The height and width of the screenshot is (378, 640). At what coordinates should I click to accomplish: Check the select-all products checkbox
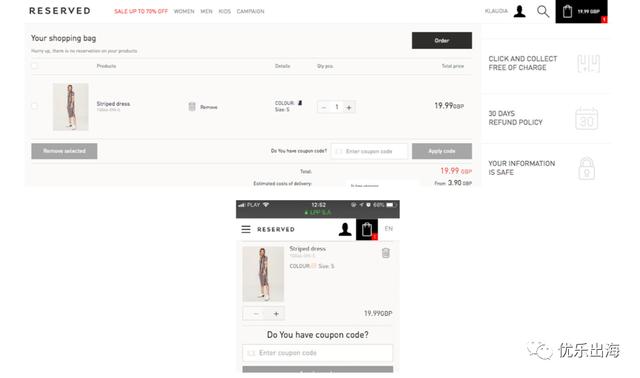click(x=35, y=66)
